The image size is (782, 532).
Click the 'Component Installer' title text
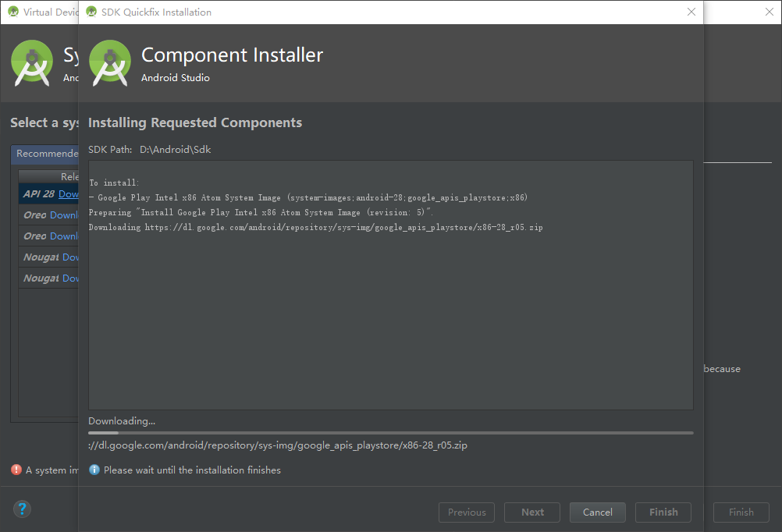232,55
